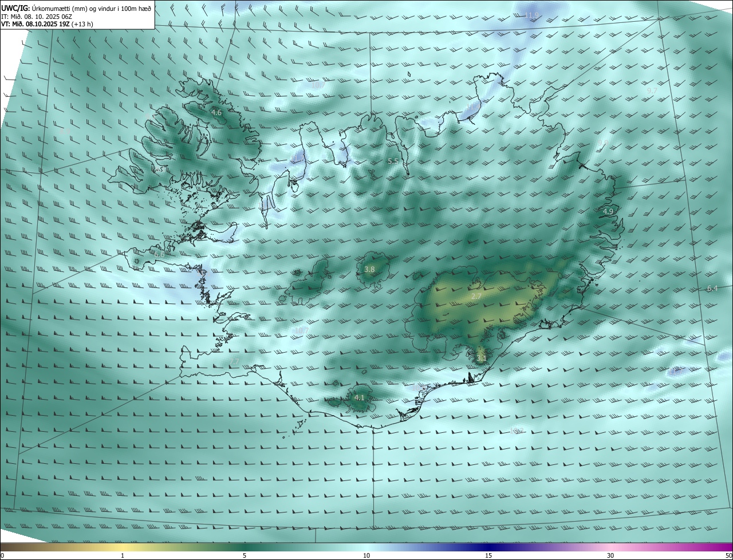
Task: Click the 5.5 value label in north Iceland
Action: 393,161
